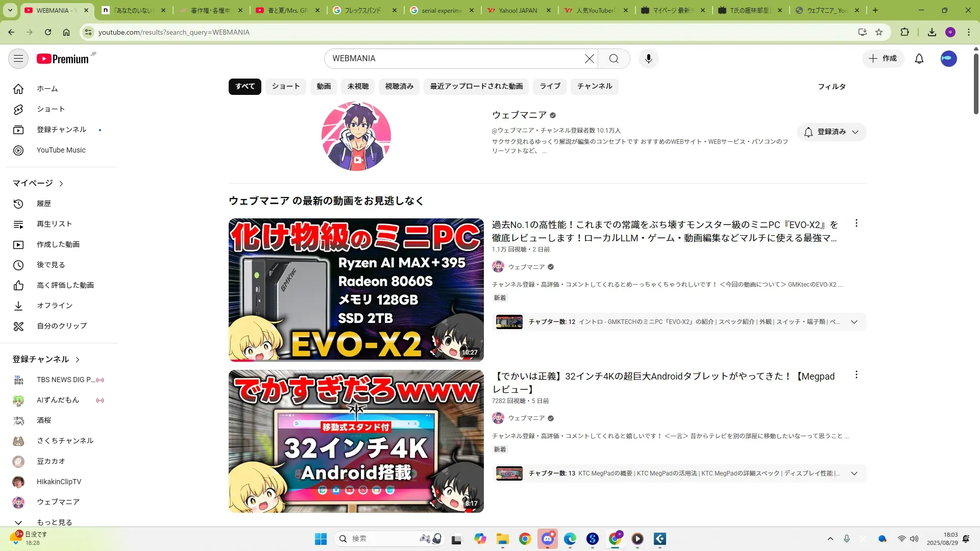Screen dimensions: 980x551
Task: Open 後で見る watch later list
Action: (51, 265)
